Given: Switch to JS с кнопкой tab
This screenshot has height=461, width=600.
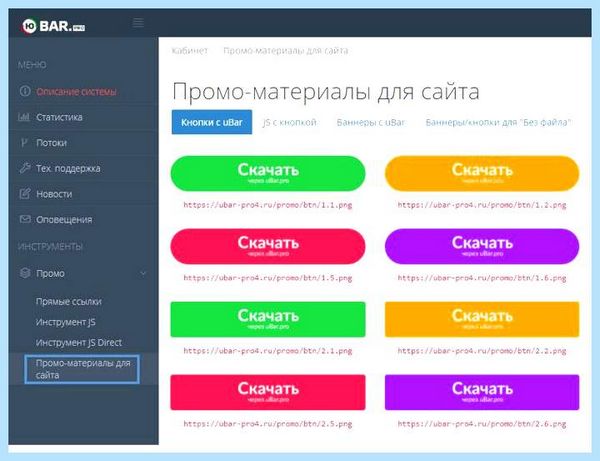Looking at the screenshot, I should 289,122.
